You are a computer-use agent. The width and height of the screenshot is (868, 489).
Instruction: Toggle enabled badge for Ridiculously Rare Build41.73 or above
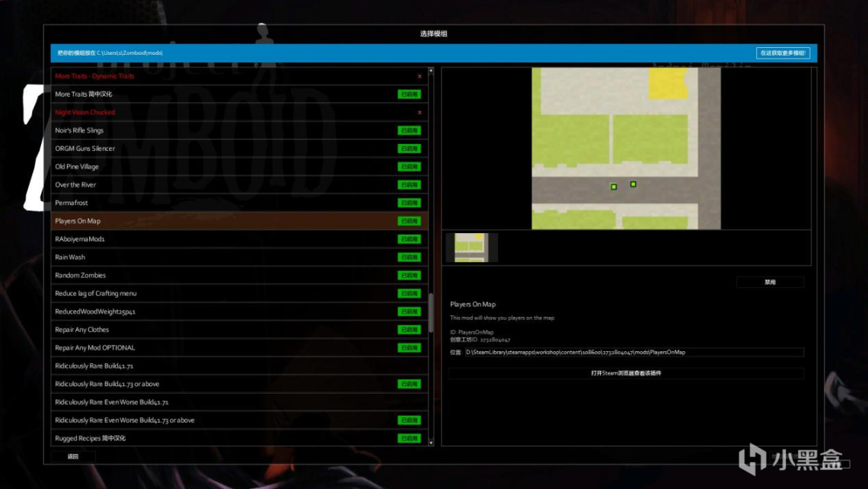pos(409,384)
